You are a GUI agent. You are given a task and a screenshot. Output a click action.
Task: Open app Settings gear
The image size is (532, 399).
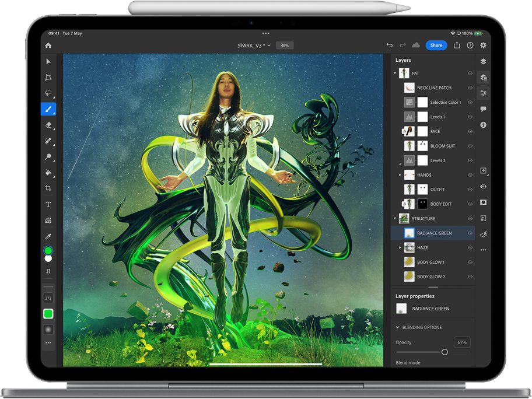click(484, 45)
